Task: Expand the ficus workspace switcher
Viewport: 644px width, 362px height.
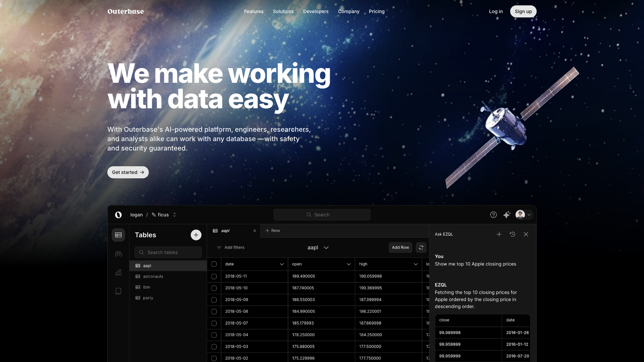Action: pyautogui.click(x=174, y=215)
